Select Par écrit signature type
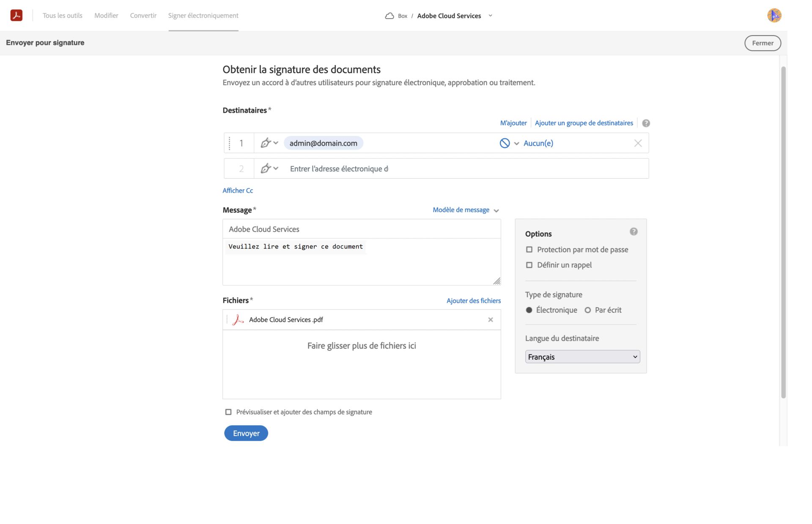The width and height of the screenshot is (812, 524). coord(587,310)
